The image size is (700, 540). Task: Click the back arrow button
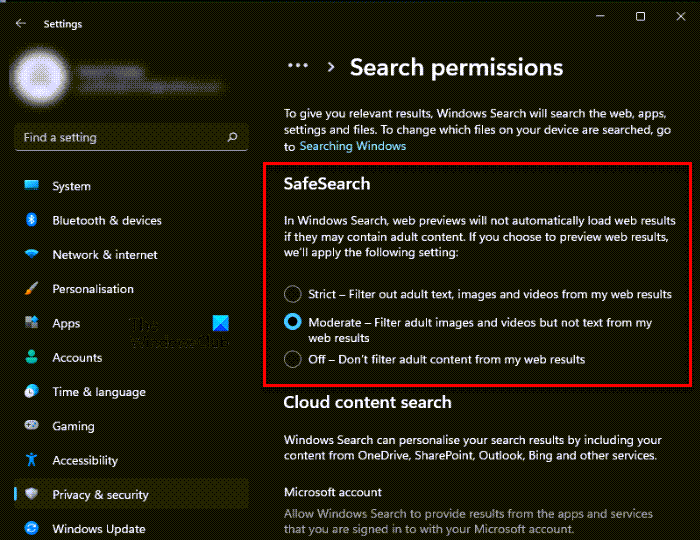22,23
